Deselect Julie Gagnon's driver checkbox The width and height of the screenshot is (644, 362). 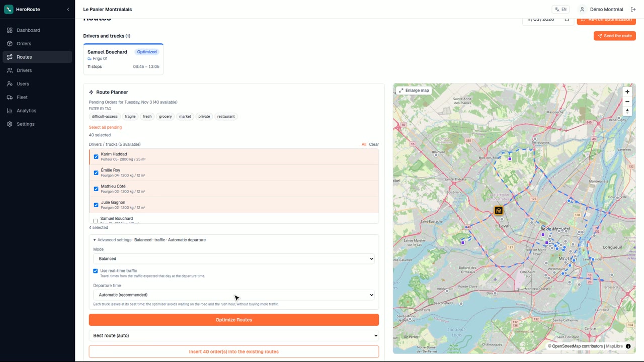96,205
